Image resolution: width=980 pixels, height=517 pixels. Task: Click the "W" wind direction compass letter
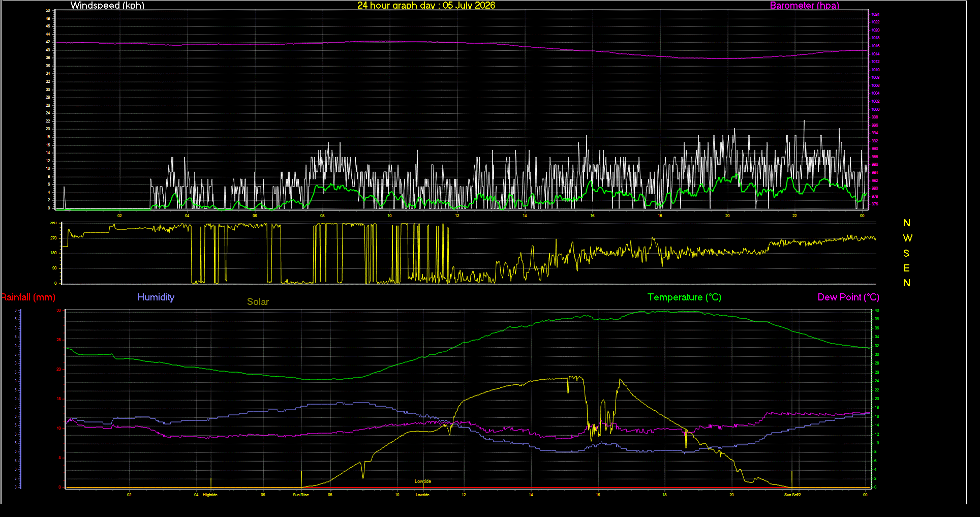(x=907, y=238)
